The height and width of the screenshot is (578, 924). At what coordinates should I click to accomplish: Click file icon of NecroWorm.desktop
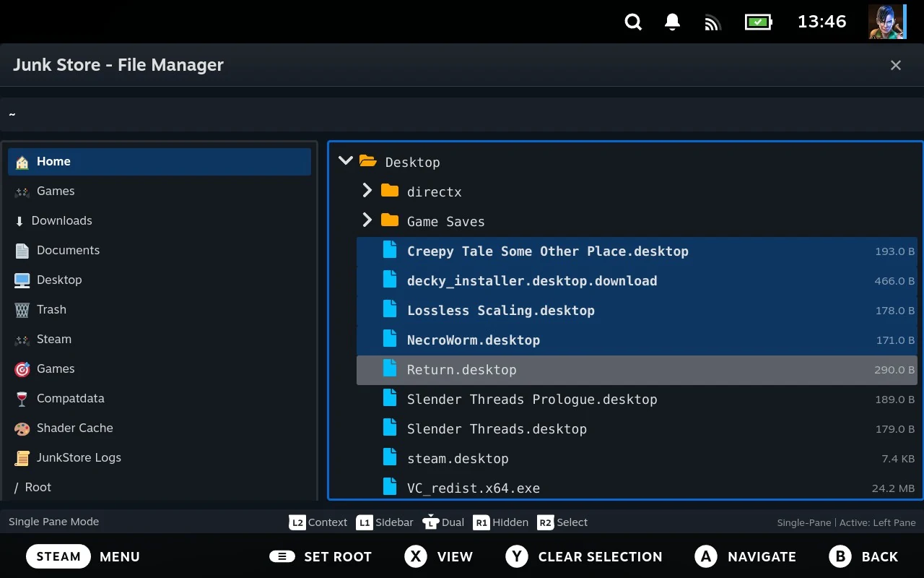click(x=390, y=339)
